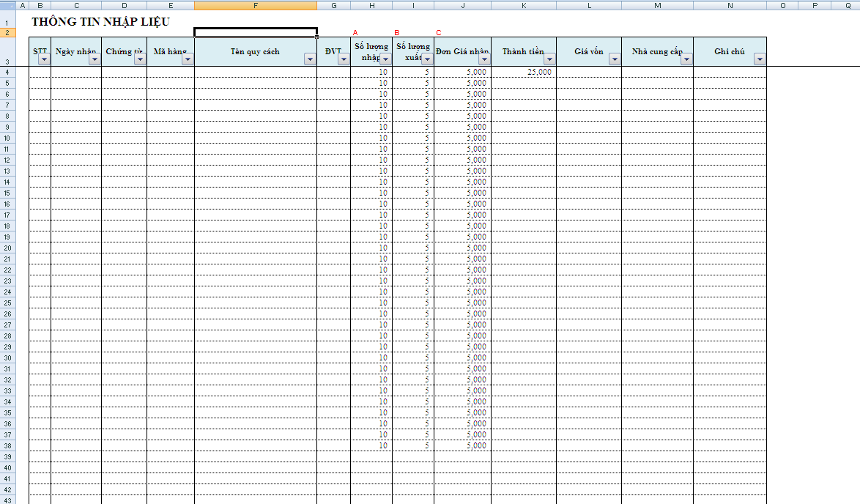Click the Select All corner button

[x=7, y=5]
